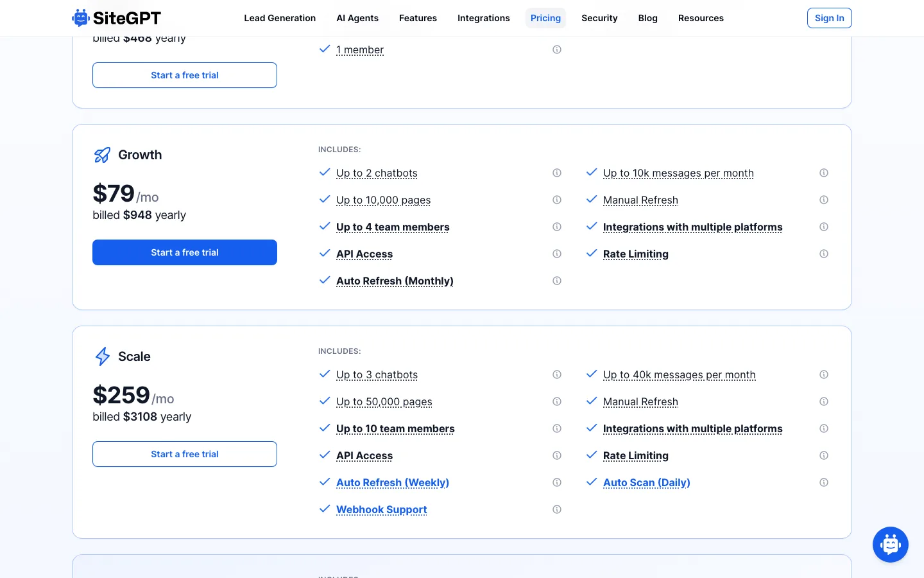Click billed $948 yearly text

point(139,215)
